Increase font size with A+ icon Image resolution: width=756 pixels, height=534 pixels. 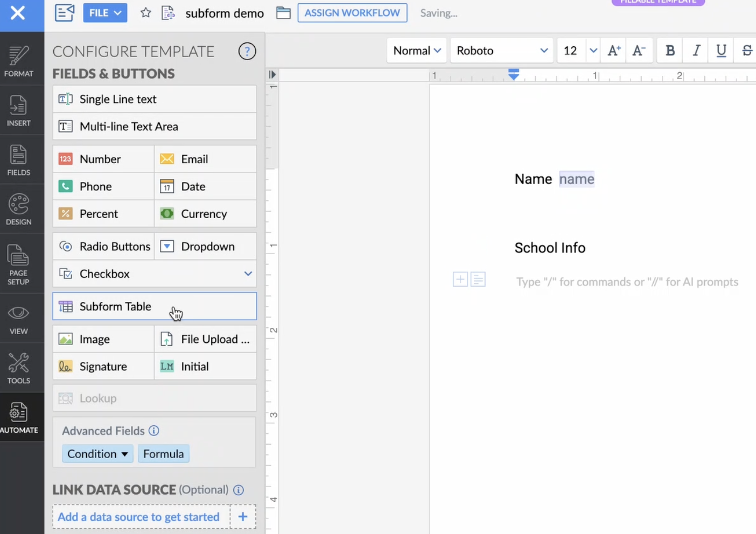tap(614, 51)
